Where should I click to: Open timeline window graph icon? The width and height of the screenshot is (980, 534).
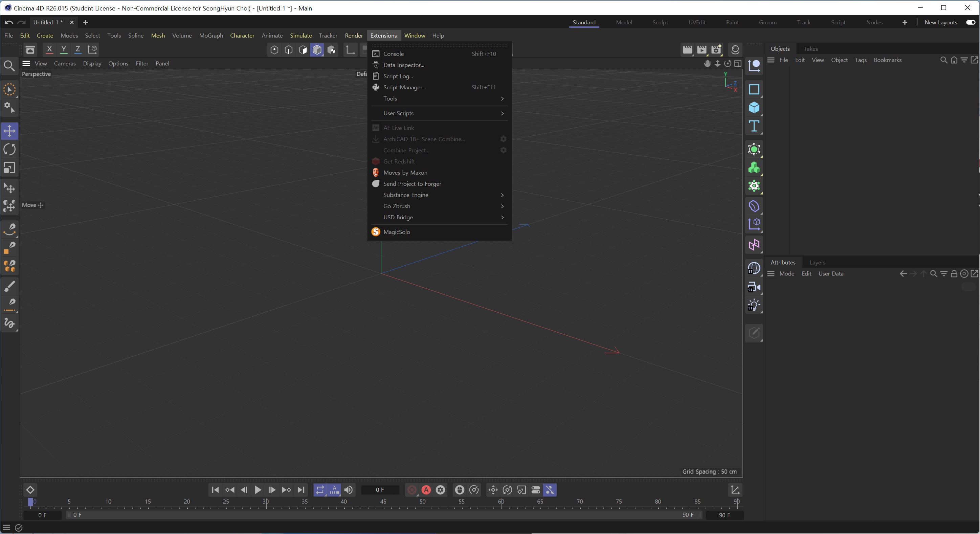tap(735, 490)
